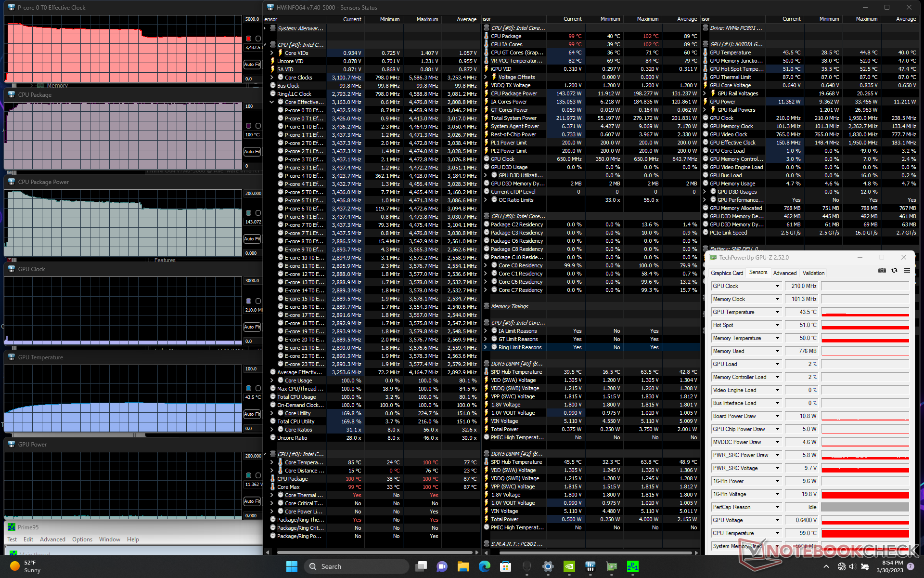Open the Validation tab in GPU-Z

tap(813, 273)
